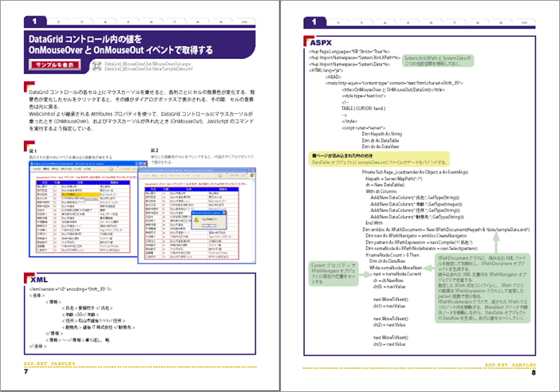This screenshot has height=392, width=560.
Task: Click the dr(3) = navi.Value line
Action: click(389, 344)
